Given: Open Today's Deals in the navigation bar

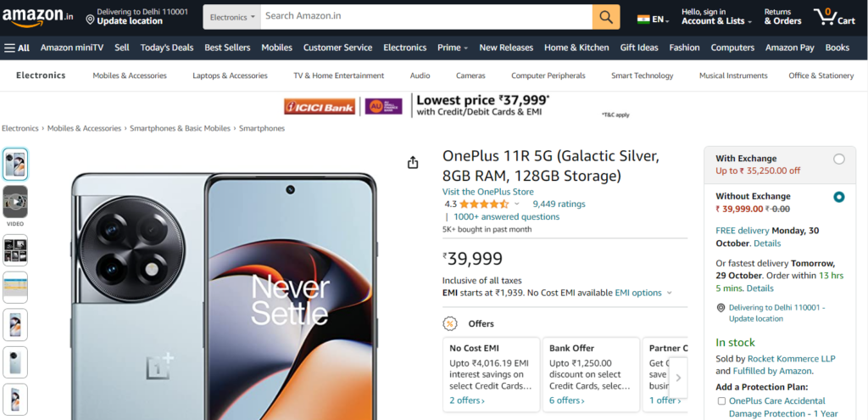Looking at the screenshot, I should click(x=167, y=48).
